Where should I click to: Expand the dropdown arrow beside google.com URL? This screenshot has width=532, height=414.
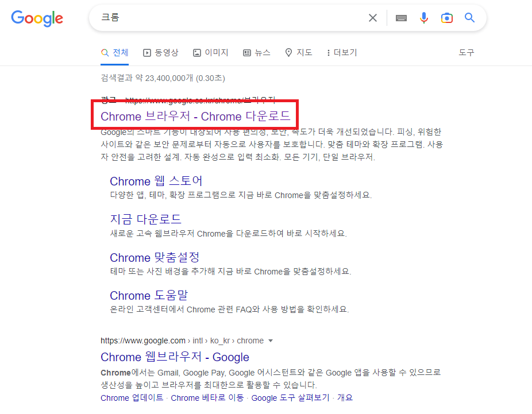pyautogui.click(x=271, y=341)
